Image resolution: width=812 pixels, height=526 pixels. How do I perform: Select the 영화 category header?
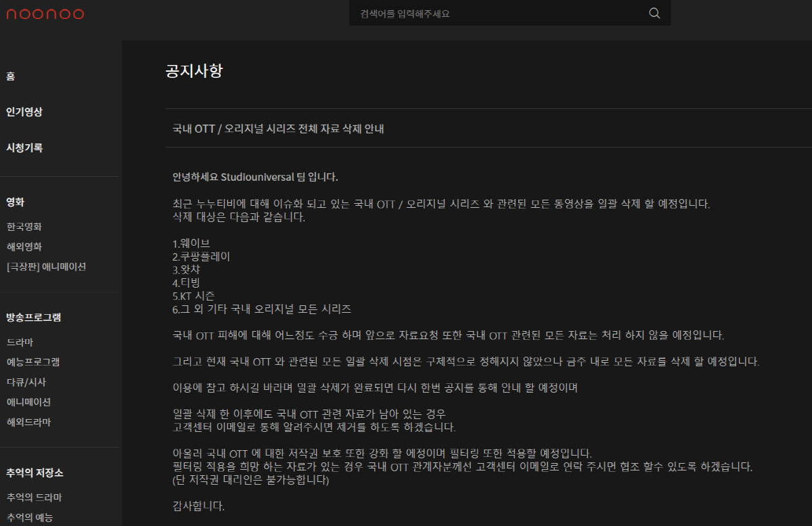(16, 202)
